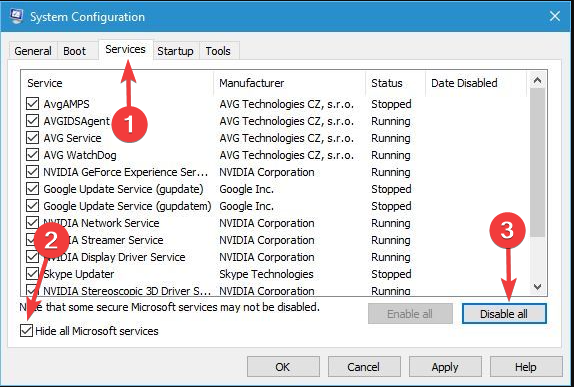Open the Startup tab

(x=175, y=51)
